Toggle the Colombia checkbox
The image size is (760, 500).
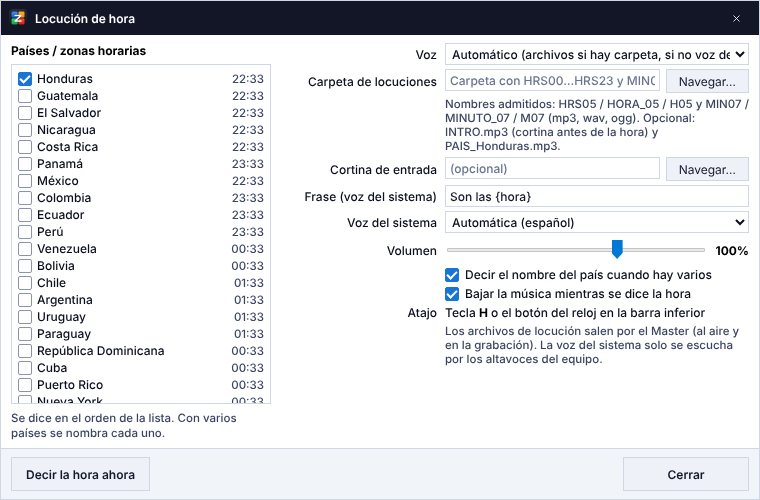(x=25, y=198)
